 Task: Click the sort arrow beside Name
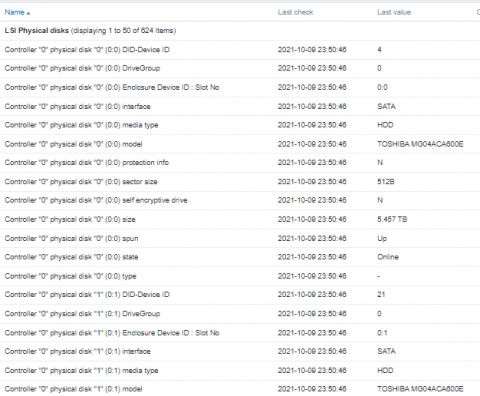[28, 13]
